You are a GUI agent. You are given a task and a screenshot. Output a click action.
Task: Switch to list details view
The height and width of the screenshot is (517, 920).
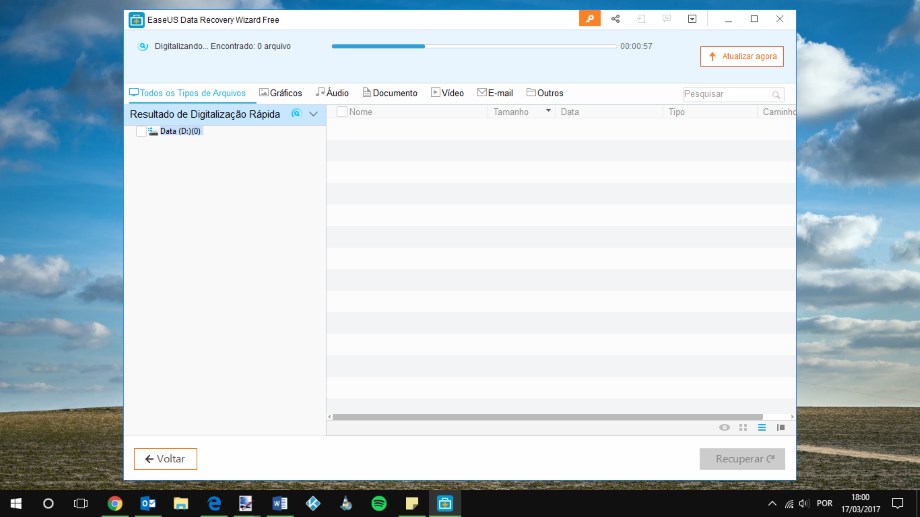[x=761, y=427]
